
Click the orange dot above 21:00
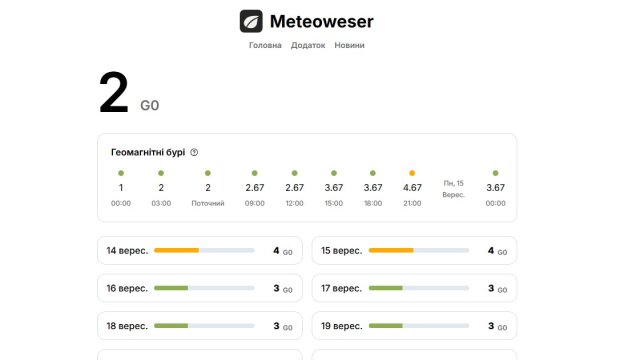point(412,173)
